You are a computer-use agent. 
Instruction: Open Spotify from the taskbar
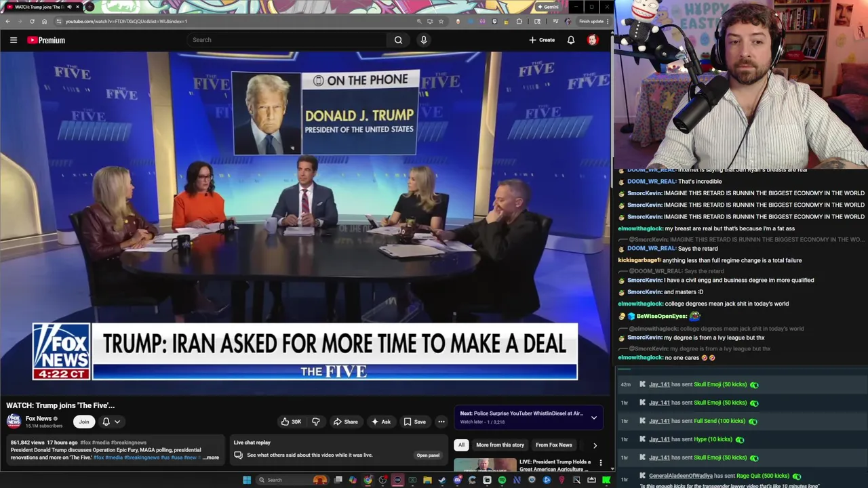(502, 480)
